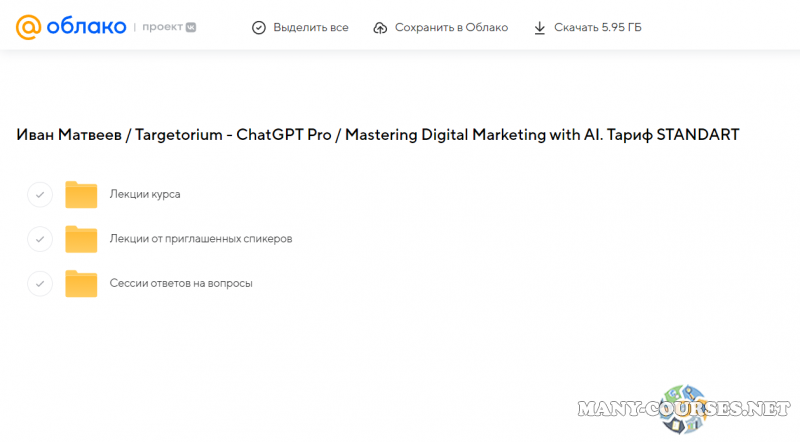Click the MANY-COURSES.NET watermark logo
Viewport: 800px width, 442px height.
click(x=678, y=408)
